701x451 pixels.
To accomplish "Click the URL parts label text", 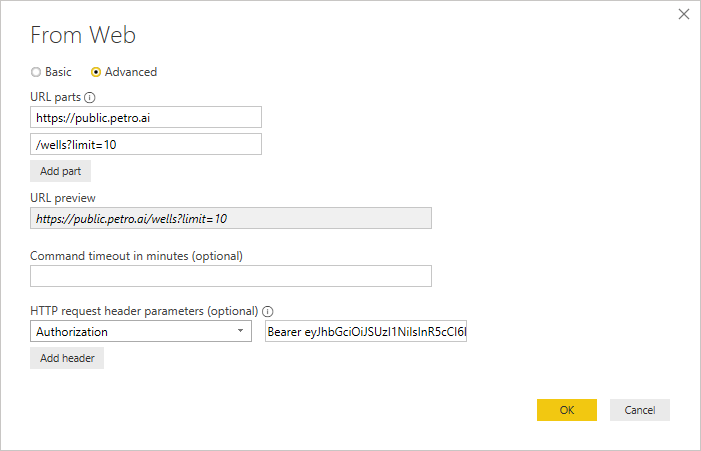I will pos(55,98).
